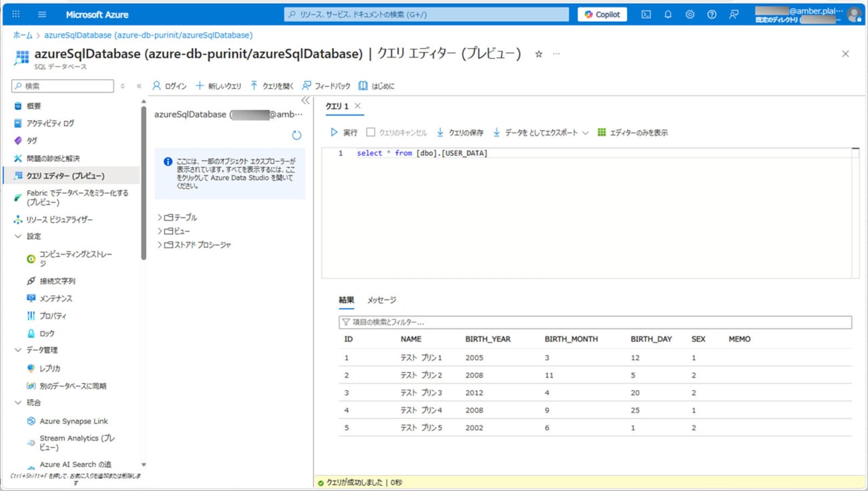Toggle the クエリのキャンセル checkbox

(x=371, y=133)
